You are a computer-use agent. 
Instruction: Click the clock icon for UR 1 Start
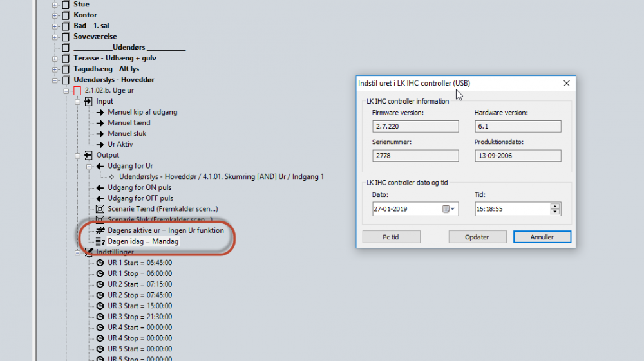click(100, 263)
